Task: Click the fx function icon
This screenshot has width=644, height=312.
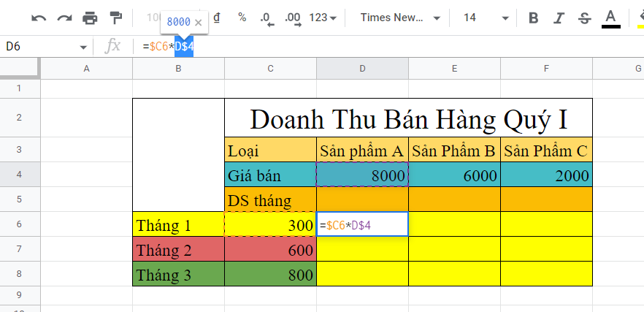Action: pyautogui.click(x=112, y=47)
